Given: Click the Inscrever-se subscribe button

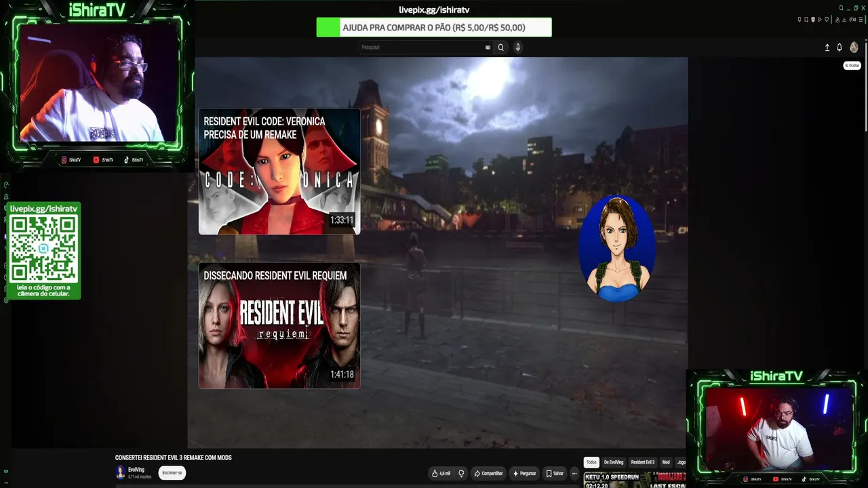Looking at the screenshot, I should pos(172,473).
